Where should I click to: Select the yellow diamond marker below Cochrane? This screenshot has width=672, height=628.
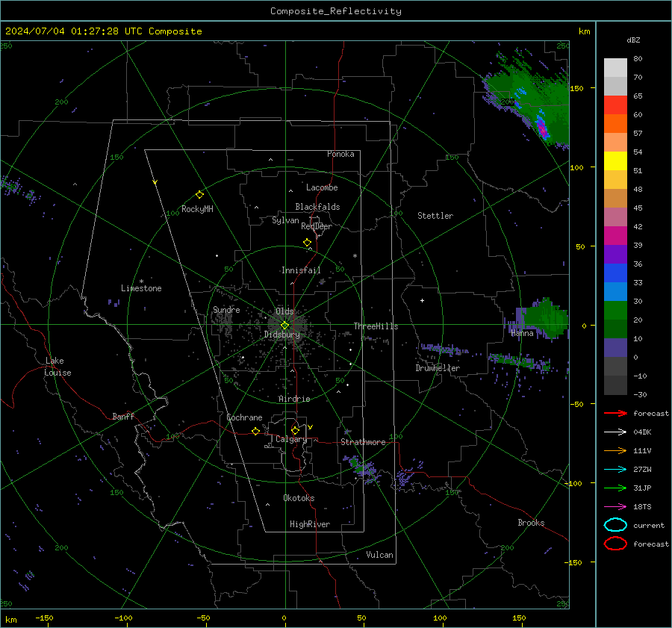(255, 431)
